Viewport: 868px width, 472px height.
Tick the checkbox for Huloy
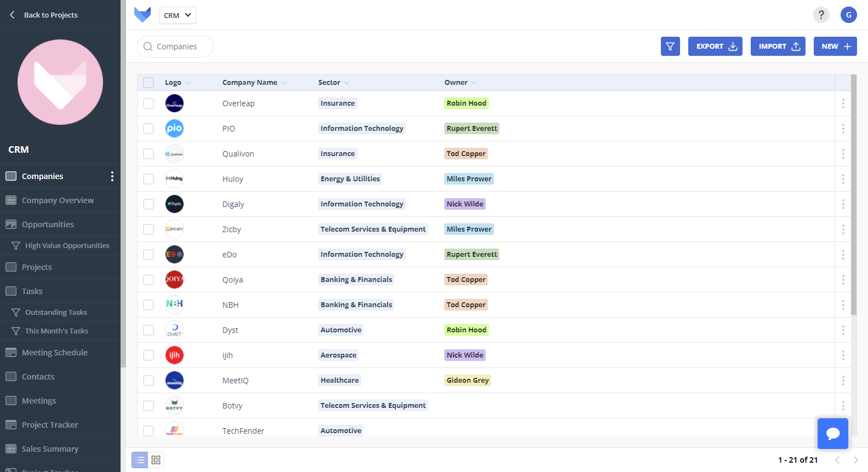click(149, 179)
